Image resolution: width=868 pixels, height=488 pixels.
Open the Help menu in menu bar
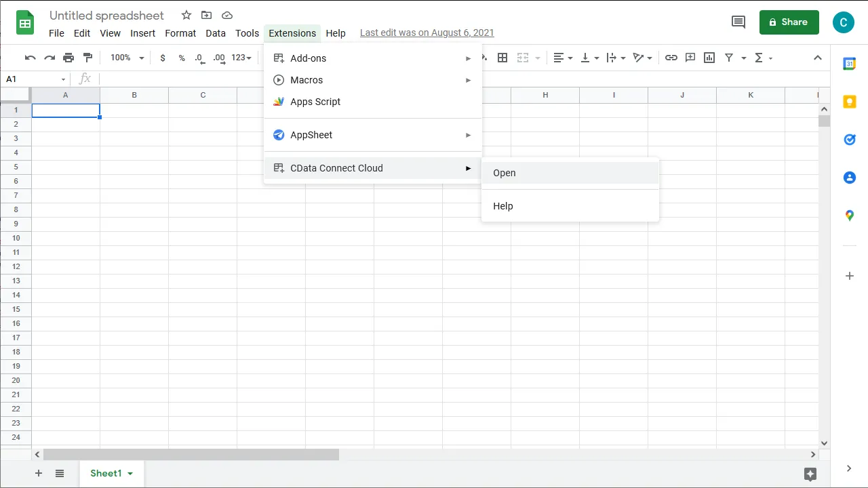(x=336, y=33)
